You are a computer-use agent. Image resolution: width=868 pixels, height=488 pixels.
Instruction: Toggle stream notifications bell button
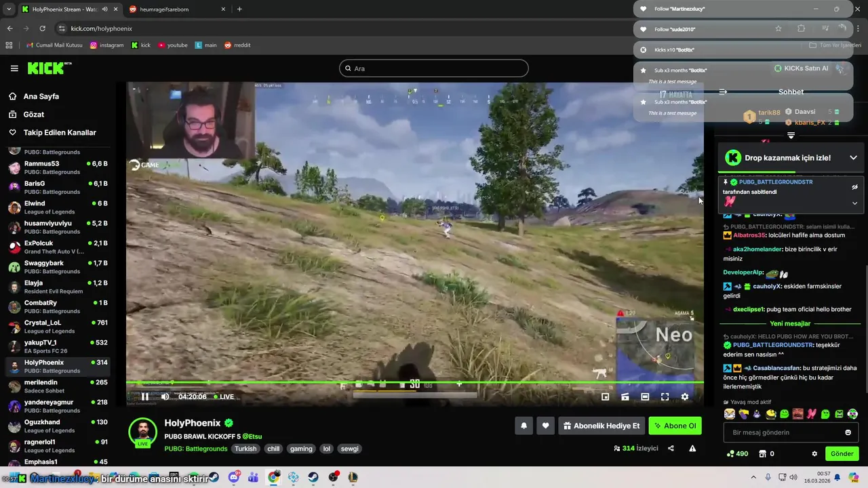click(x=524, y=426)
